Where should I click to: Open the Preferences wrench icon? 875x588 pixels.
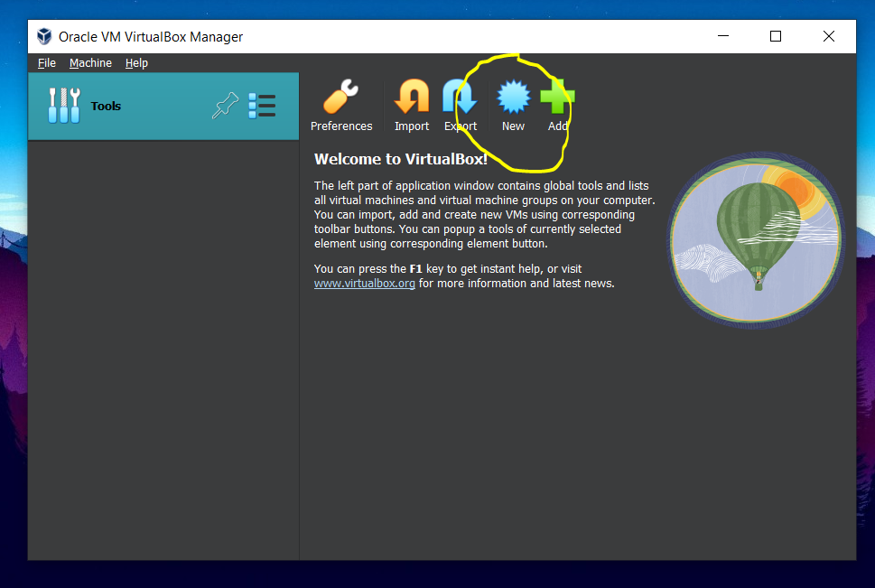tap(340, 98)
